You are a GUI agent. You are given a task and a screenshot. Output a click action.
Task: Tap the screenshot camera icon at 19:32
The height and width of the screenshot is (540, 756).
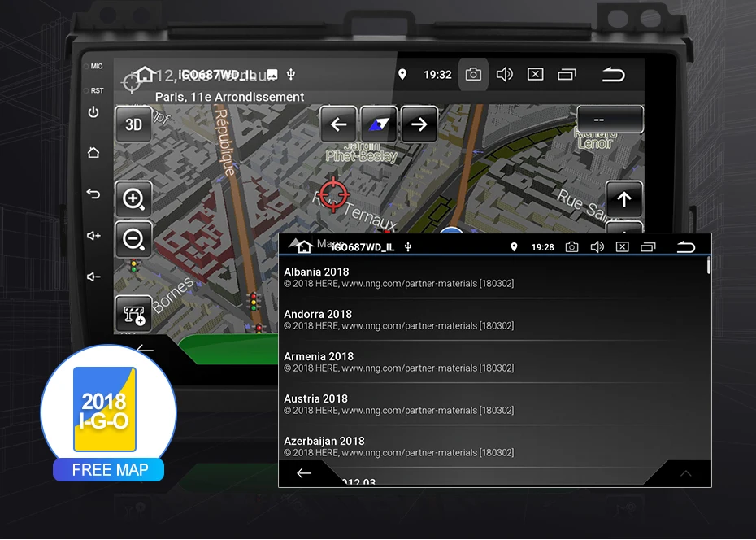tap(473, 74)
